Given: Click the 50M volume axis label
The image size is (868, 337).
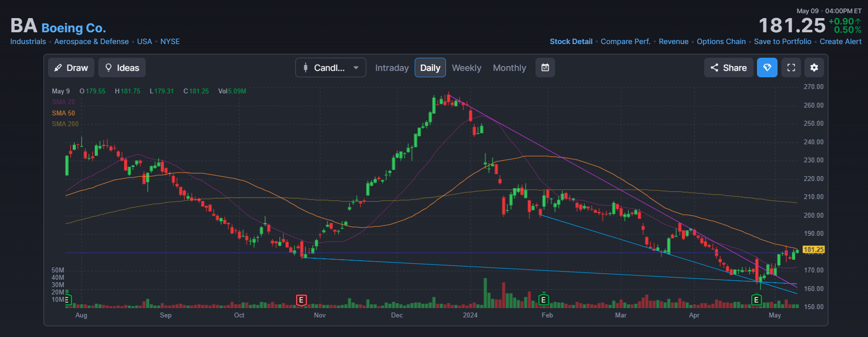Looking at the screenshot, I should tap(58, 270).
